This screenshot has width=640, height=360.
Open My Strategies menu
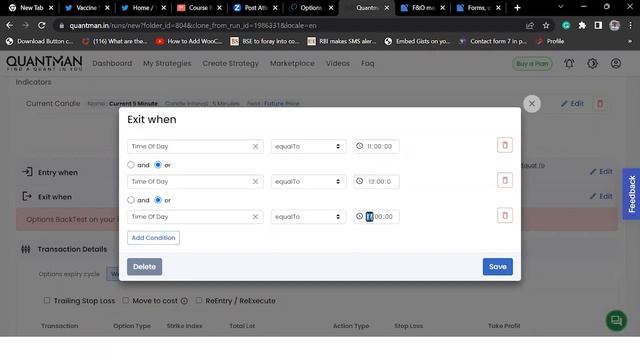pos(167,63)
